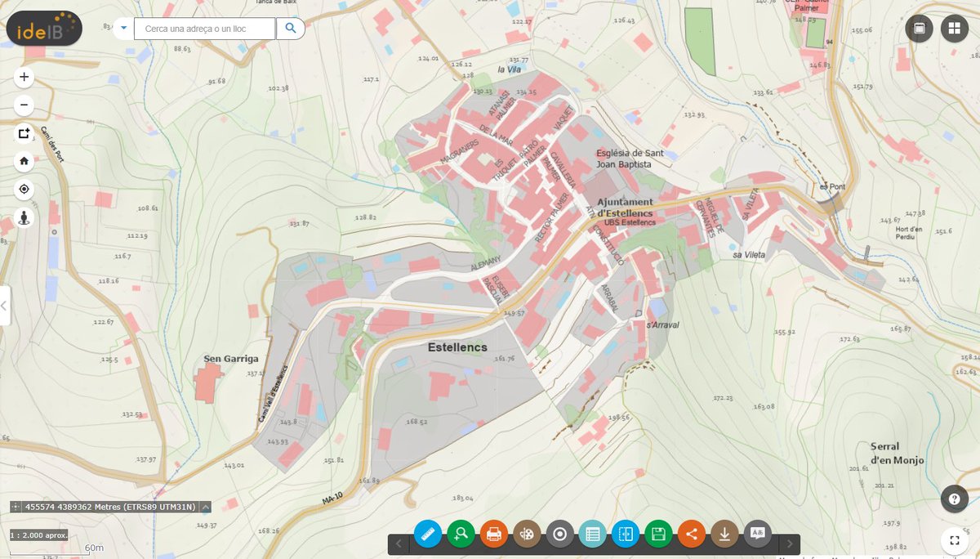This screenshot has width=980, height=559.
Task: Open the help question mark button
Action: click(954, 499)
